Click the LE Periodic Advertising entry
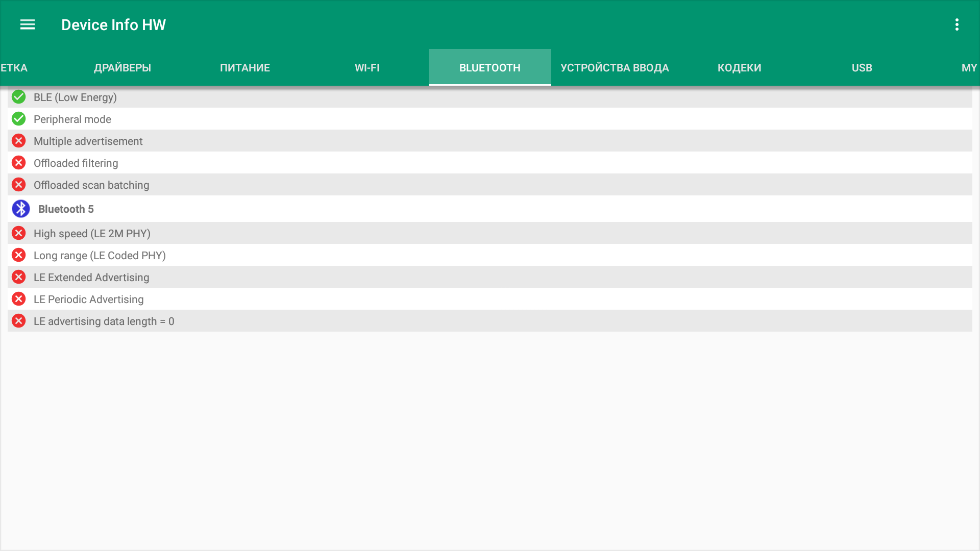This screenshot has height=551, width=980. (x=89, y=299)
